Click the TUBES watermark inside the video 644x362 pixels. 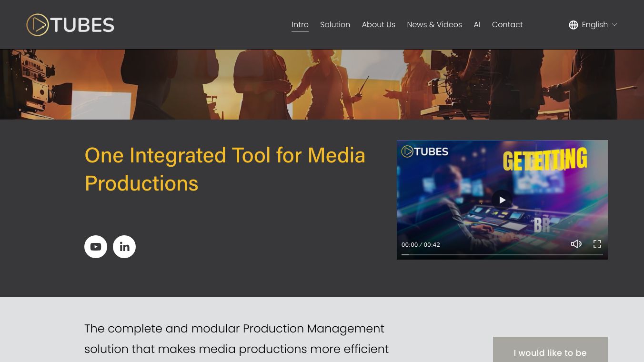coord(425,151)
